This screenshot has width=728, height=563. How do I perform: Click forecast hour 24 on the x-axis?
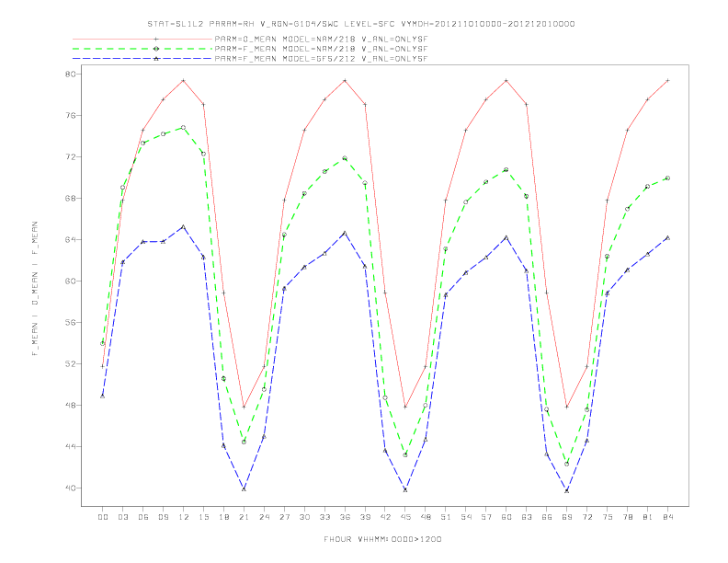[x=264, y=517]
